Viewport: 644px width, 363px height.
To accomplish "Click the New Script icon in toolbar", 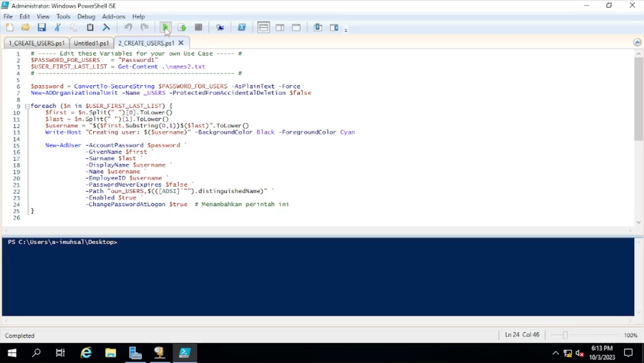I will click(x=10, y=28).
